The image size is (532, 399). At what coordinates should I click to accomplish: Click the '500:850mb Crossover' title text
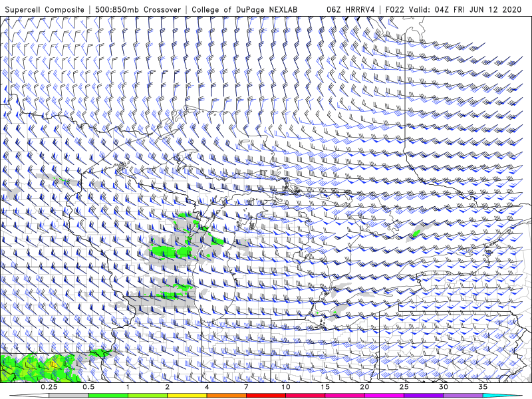138,9
